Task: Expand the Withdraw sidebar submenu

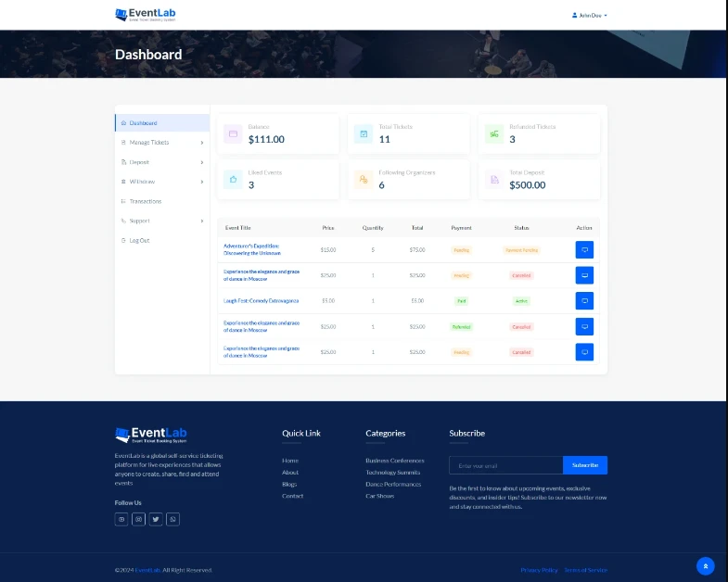Action: coord(161,182)
